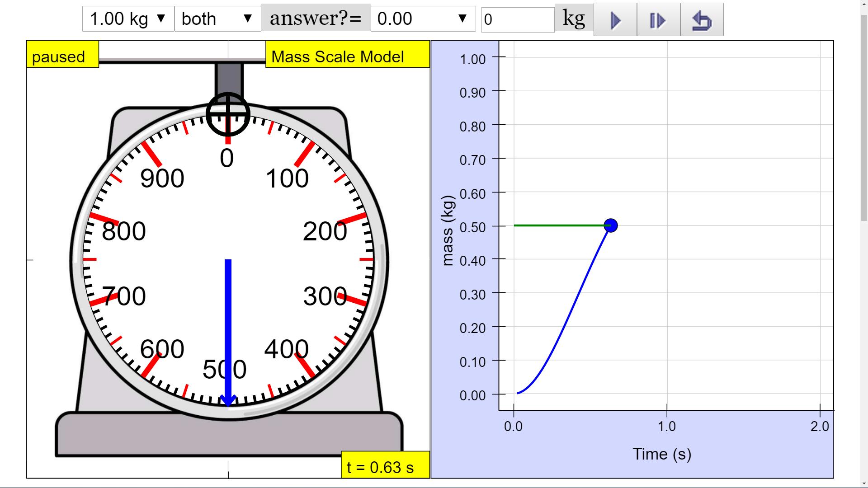The image size is (868, 488).
Task: Click the 'mass (kg)' axis label
Action: (x=448, y=230)
